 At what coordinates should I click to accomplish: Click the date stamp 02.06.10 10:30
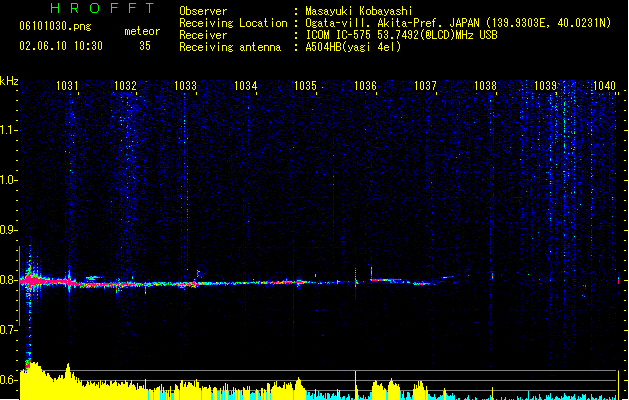pyautogui.click(x=61, y=46)
